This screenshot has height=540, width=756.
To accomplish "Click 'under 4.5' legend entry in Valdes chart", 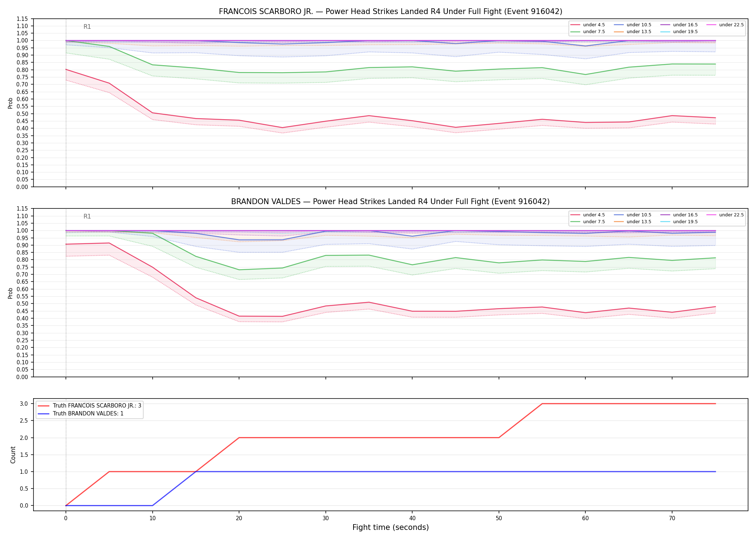I will (x=588, y=215).
